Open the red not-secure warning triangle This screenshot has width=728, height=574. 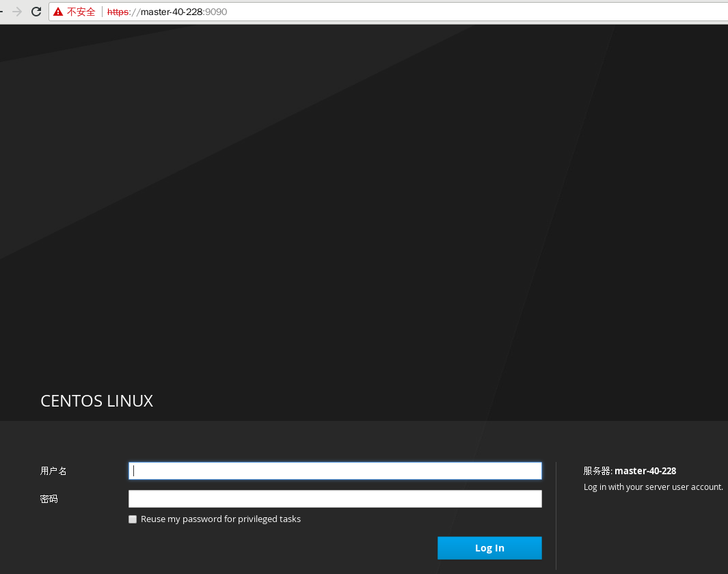[x=58, y=12]
